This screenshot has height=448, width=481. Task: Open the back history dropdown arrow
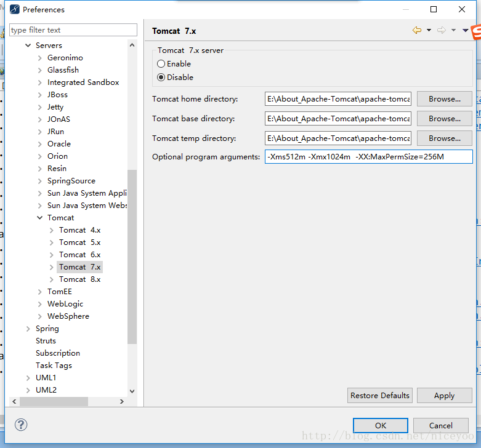(429, 30)
